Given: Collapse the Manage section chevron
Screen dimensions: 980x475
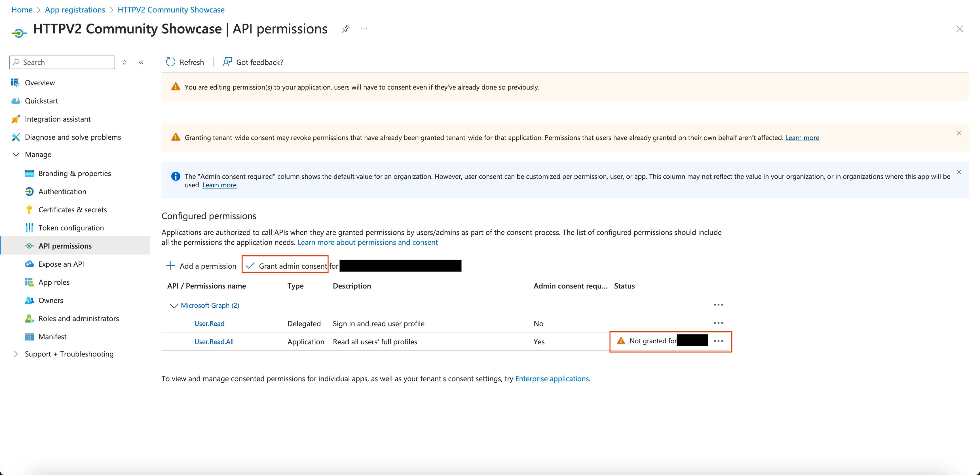Looking at the screenshot, I should [x=16, y=154].
